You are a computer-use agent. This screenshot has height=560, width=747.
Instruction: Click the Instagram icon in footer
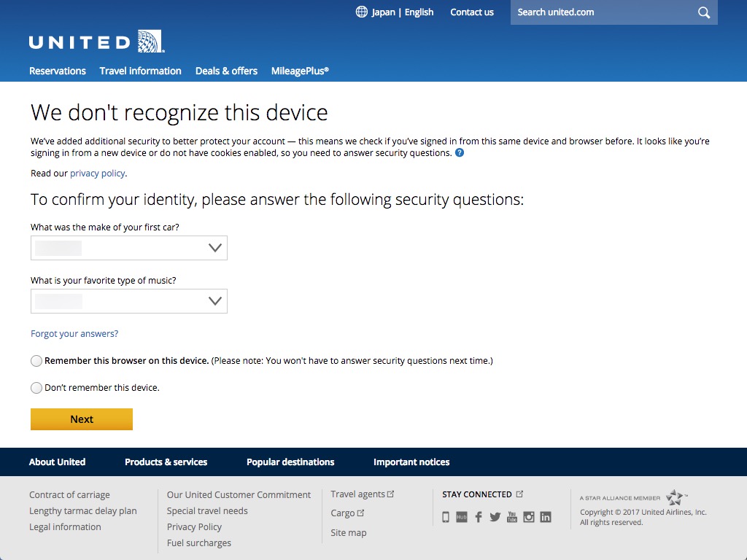529,516
